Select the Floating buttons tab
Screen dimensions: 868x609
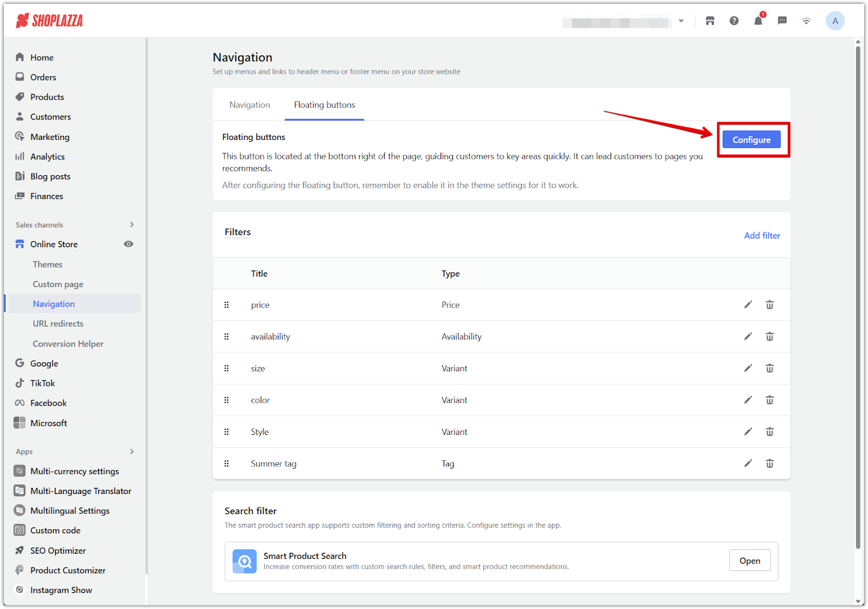[324, 105]
